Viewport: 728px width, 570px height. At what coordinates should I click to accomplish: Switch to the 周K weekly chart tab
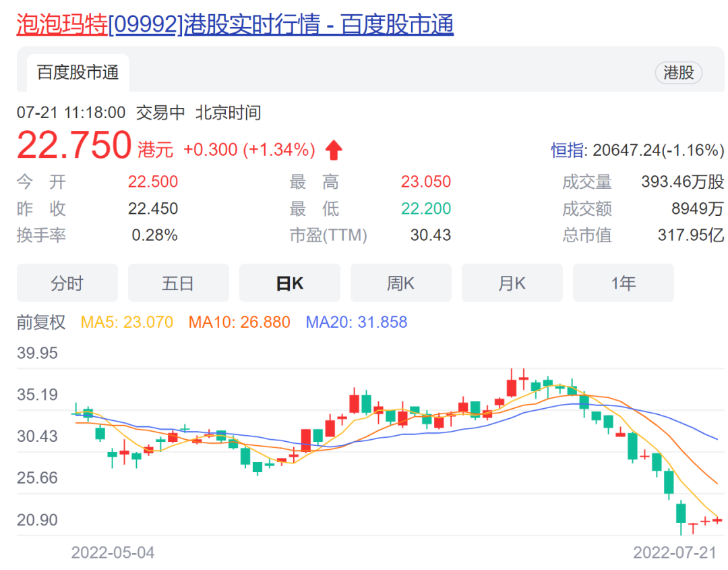[401, 283]
